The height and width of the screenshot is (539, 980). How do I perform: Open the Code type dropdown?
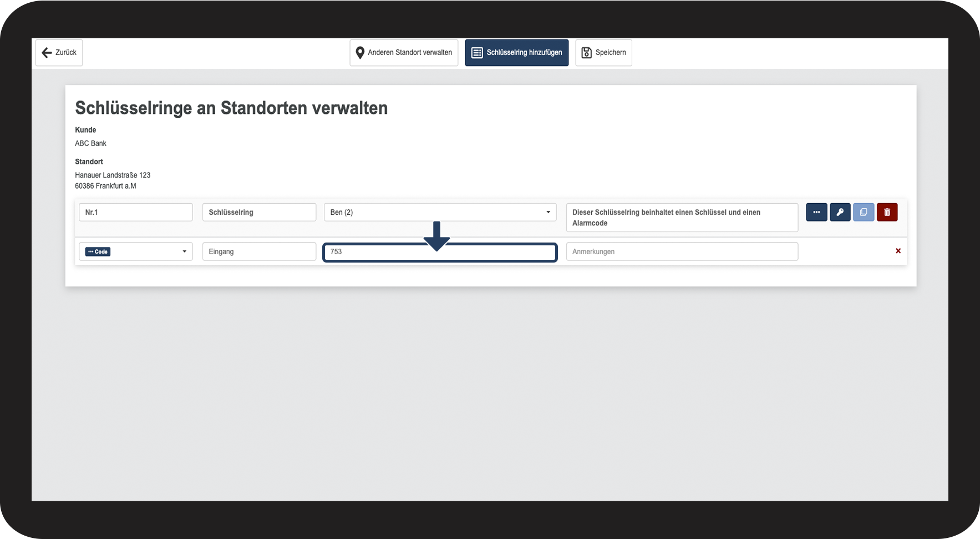click(x=136, y=251)
